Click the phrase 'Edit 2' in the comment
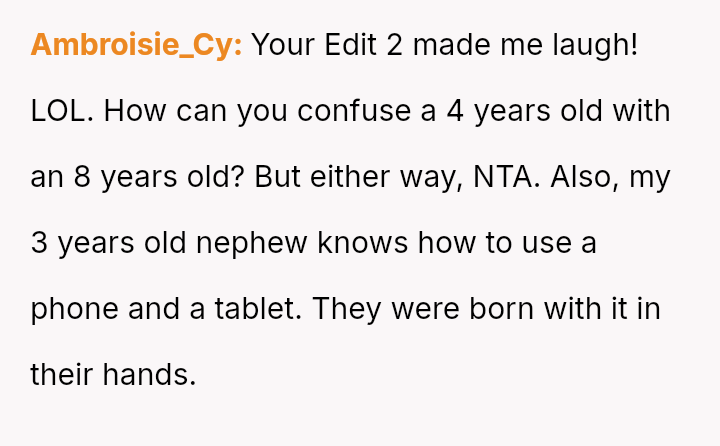 [366, 45]
